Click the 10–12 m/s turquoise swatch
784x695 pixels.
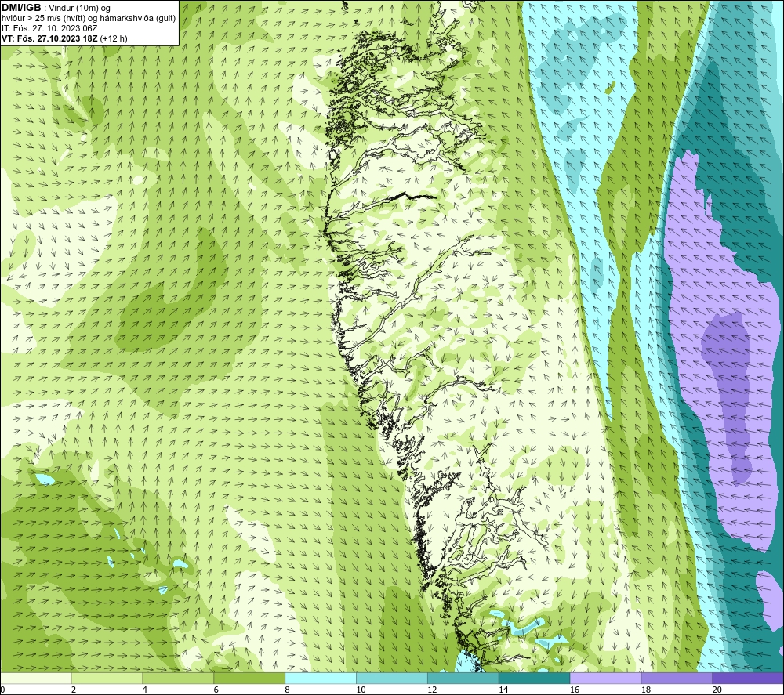[x=392, y=678]
